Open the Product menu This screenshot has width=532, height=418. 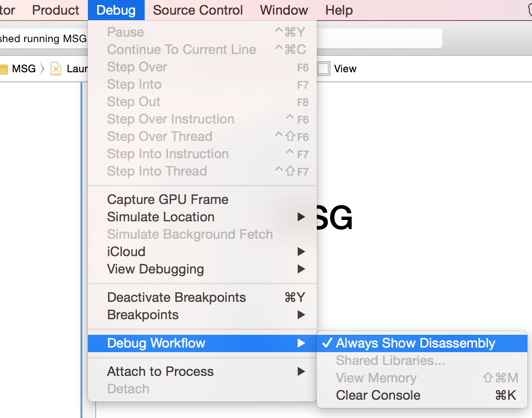(x=55, y=10)
